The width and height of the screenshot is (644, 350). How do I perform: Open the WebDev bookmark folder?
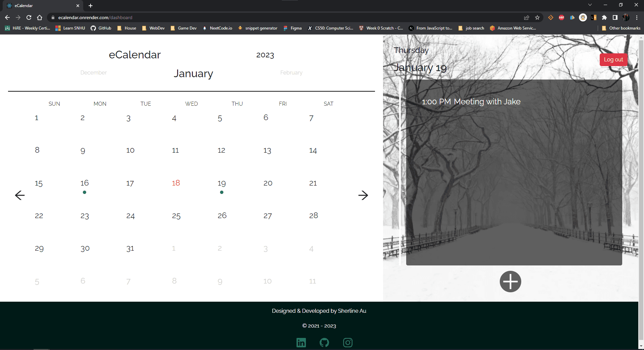tap(153, 28)
